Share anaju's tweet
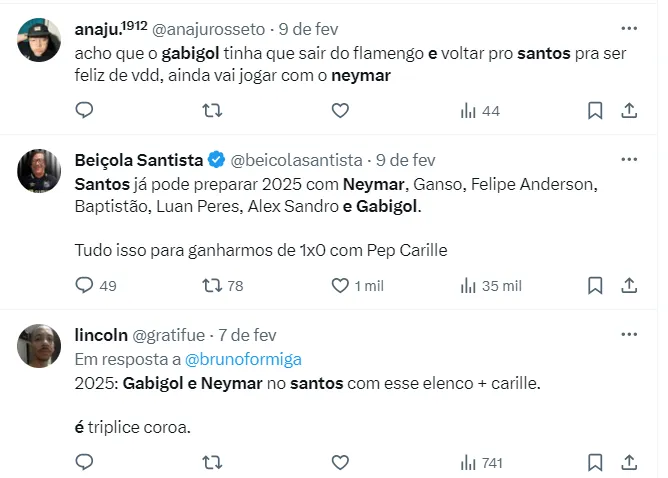The image size is (668, 478). coord(629,110)
